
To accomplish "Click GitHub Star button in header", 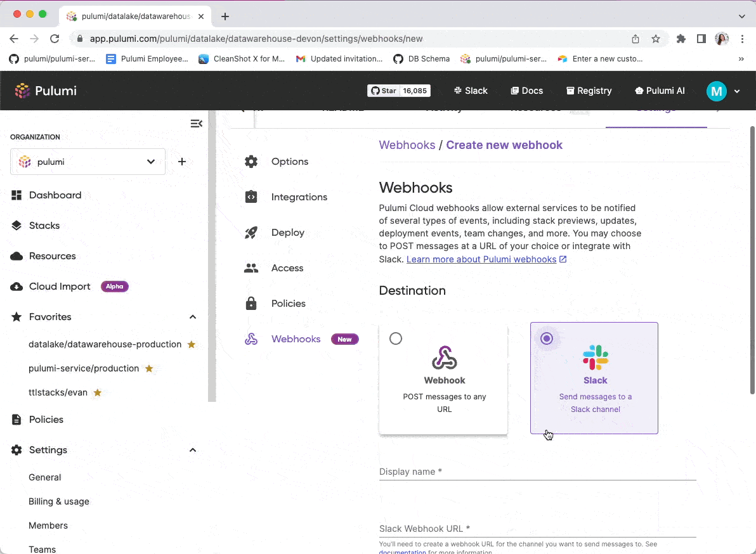I will 384,91.
